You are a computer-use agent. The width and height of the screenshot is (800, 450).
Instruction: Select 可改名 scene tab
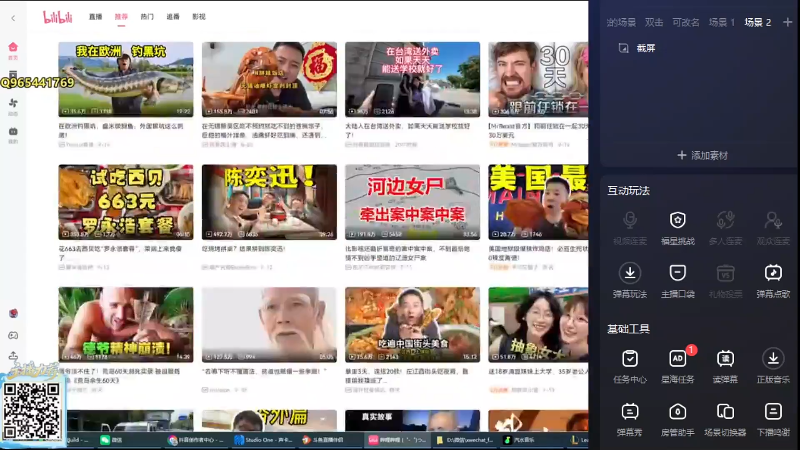tap(686, 22)
